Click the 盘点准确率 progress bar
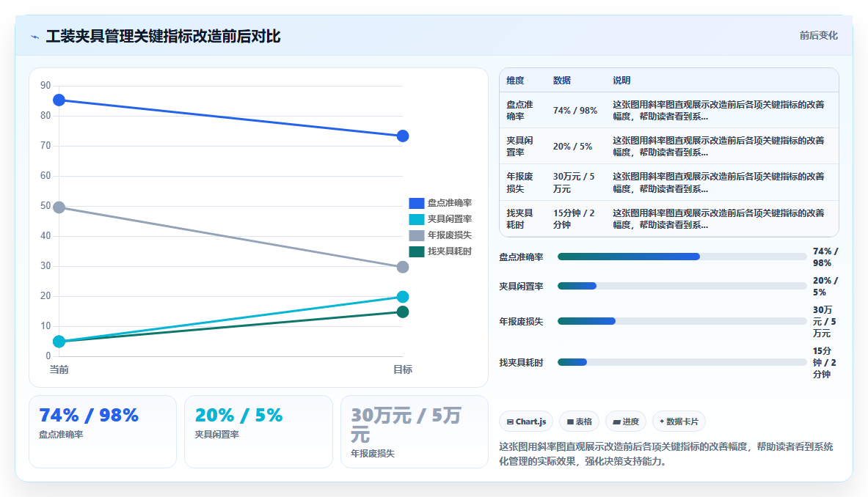Image resolution: width=868 pixels, height=497 pixels. pos(682,257)
